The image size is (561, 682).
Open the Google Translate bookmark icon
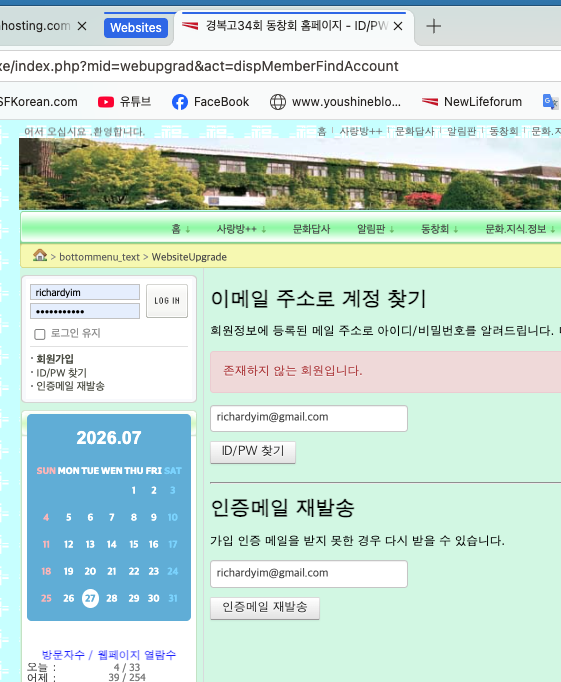coord(550,102)
